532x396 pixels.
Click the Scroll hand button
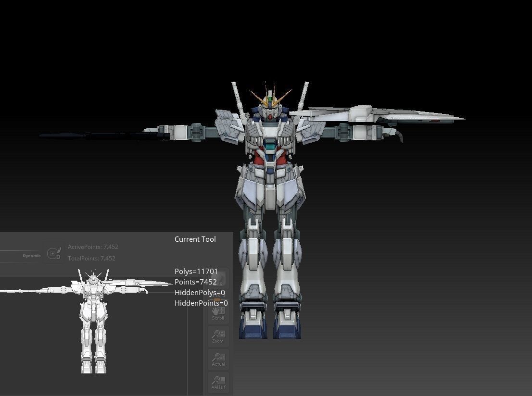point(218,313)
